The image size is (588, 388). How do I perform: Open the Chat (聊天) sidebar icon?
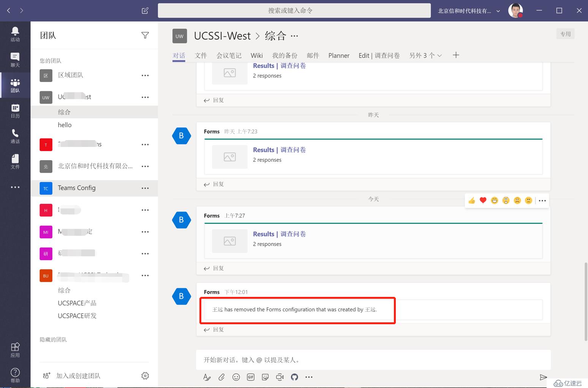click(x=15, y=60)
